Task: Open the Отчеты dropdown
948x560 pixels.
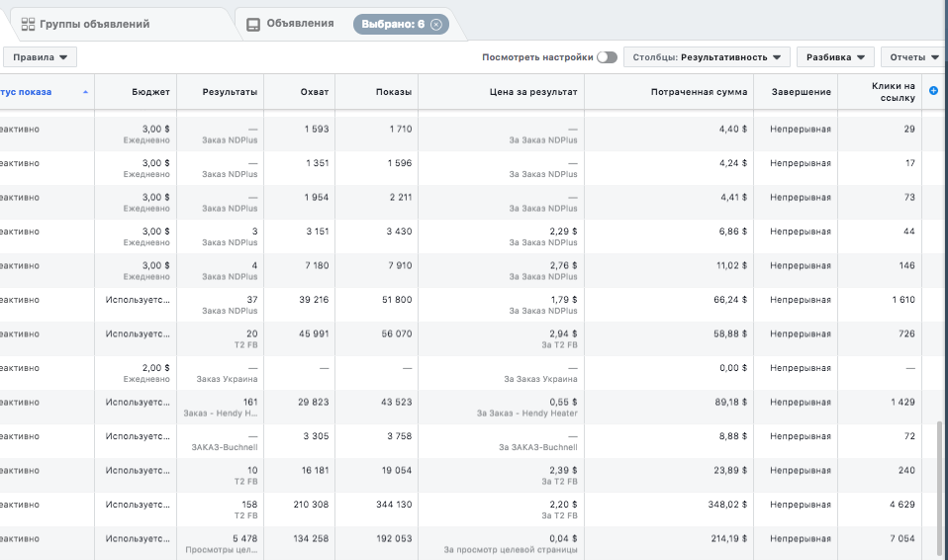Action: pos(913,57)
